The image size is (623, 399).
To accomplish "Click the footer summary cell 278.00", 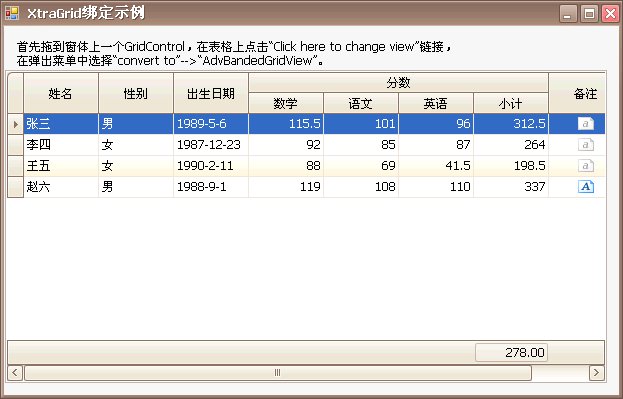I will pyautogui.click(x=511, y=353).
